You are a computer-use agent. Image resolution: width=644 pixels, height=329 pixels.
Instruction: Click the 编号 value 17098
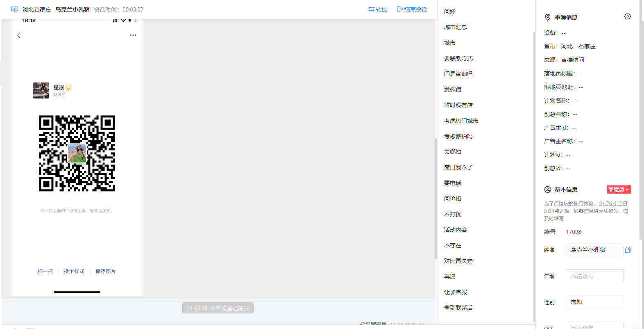tap(574, 232)
